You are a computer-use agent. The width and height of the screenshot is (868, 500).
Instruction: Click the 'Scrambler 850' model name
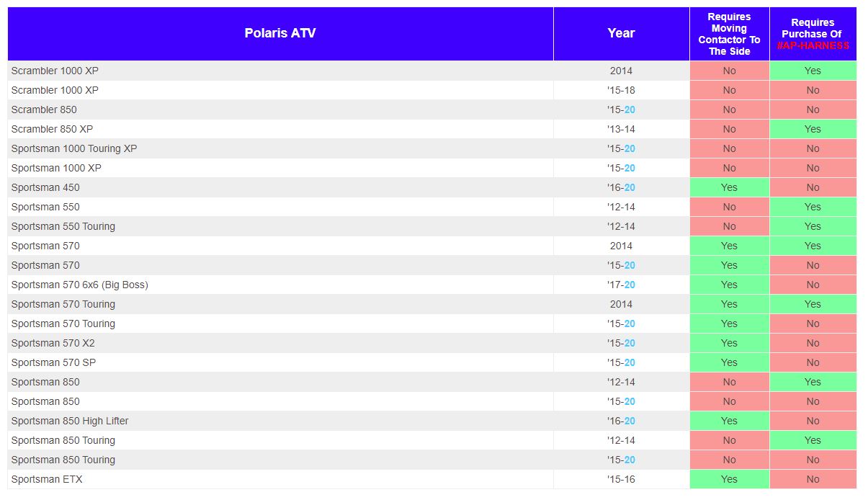click(44, 110)
